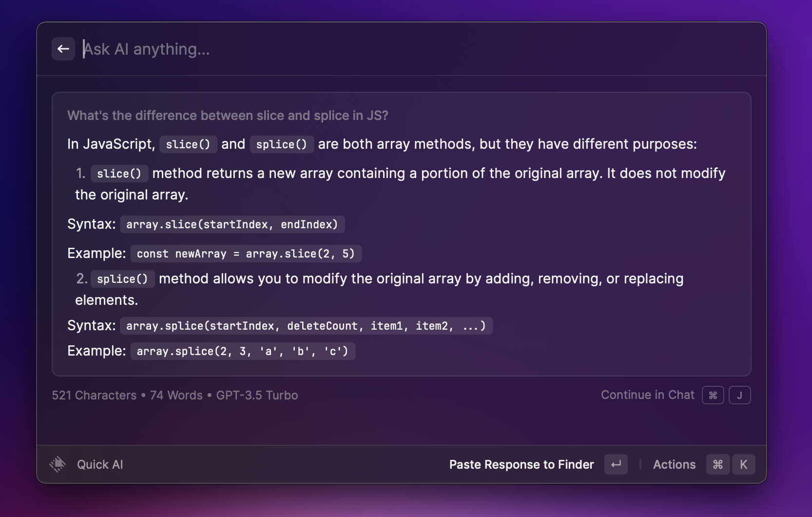
Task: Click the array.splice(2, 3, 'a', 'b', 'c') example
Action: pos(242,351)
